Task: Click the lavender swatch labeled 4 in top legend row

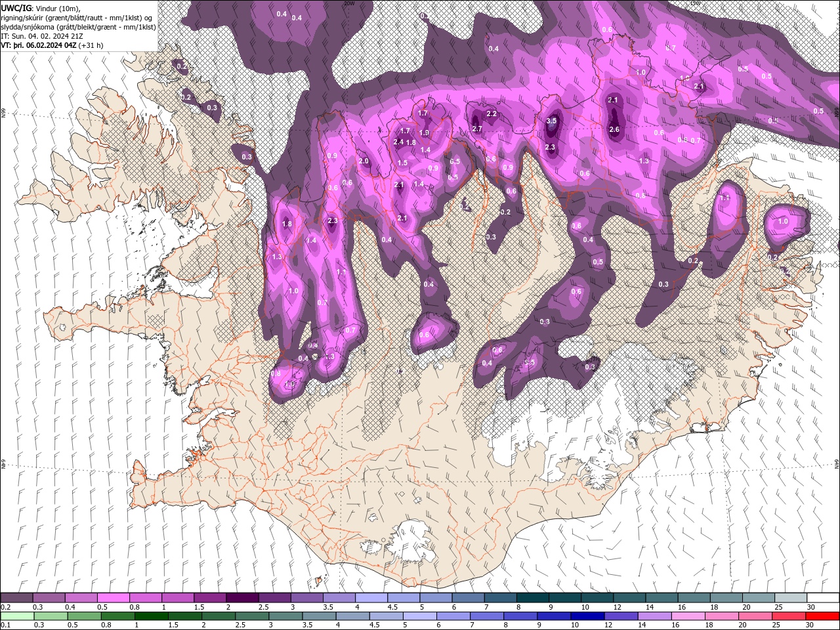Action: 371,598
